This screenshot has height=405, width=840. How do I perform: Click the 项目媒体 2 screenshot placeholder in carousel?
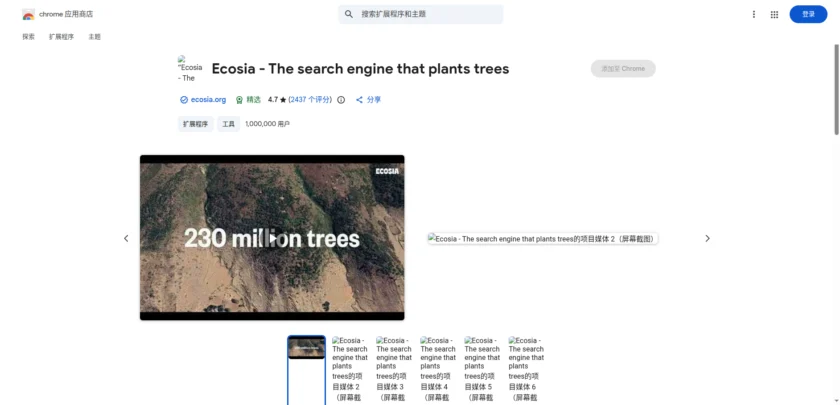point(543,239)
